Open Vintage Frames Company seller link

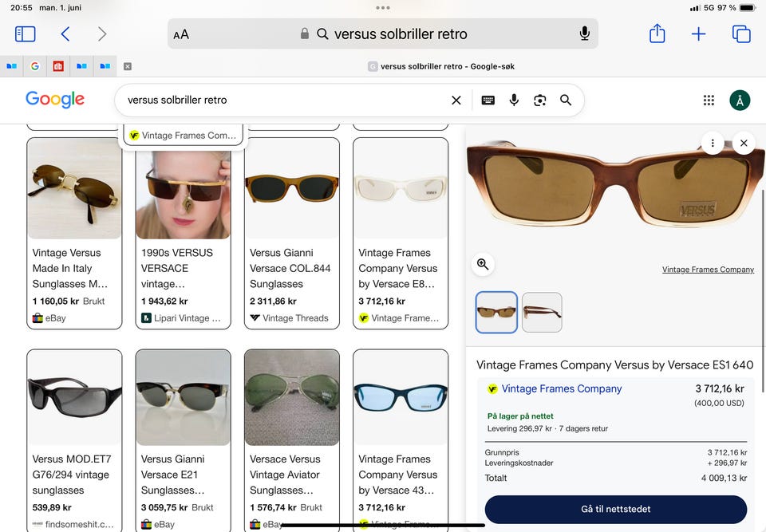561,389
